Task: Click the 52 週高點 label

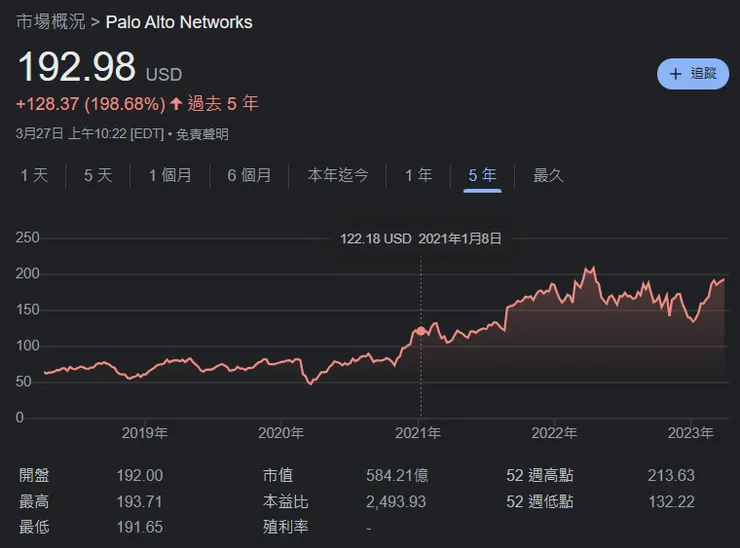Action: tap(540, 475)
